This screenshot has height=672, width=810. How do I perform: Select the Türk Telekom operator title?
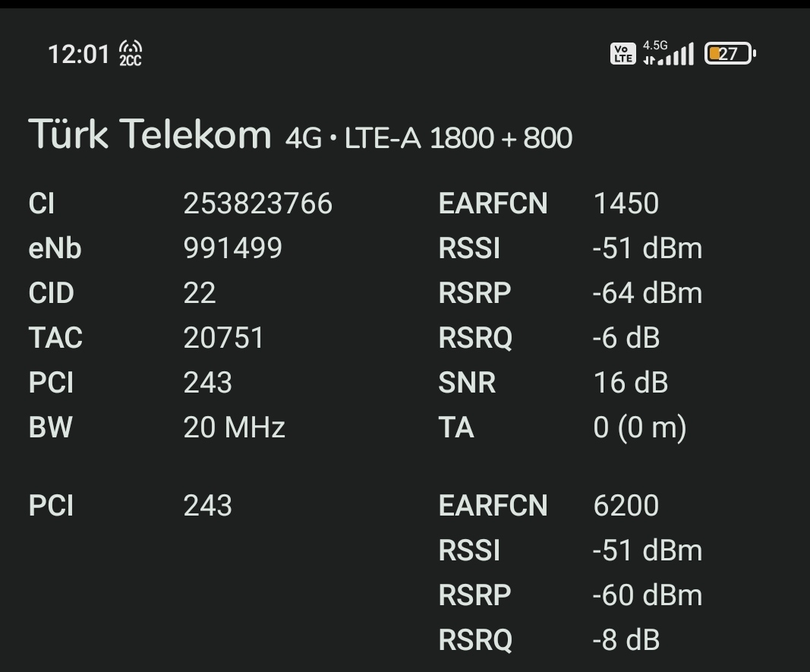(x=150, y=134)
